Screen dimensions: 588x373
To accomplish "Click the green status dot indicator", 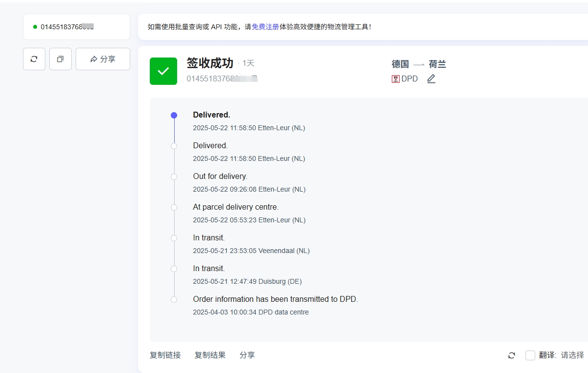I will (x=34, y=27).
